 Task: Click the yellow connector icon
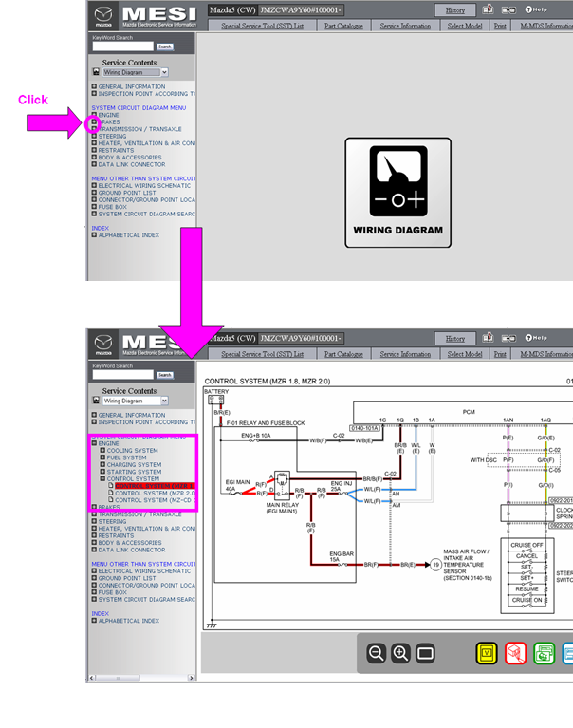[x=487, y=653]
